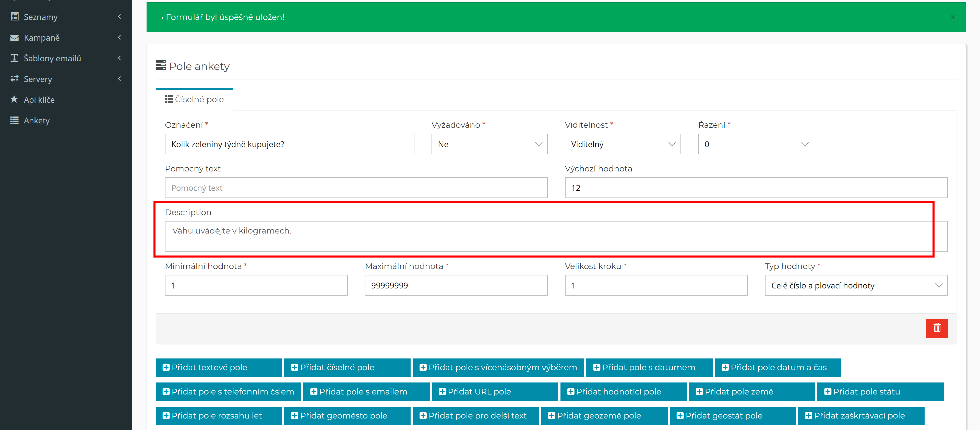Screen dimensions: 980x430
Task: Click Přidat hodnotící pole button
Action: point(623,392)
